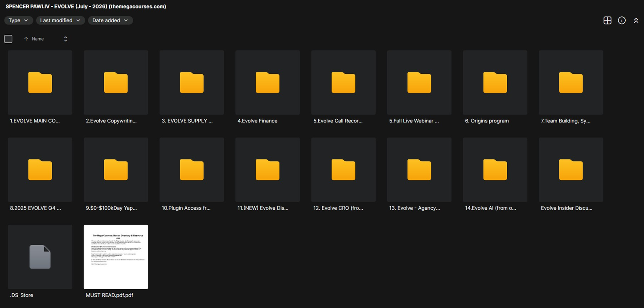644x308 pixels.
Task: Open the Type filter dropdown
Action: tap(19, 20)
